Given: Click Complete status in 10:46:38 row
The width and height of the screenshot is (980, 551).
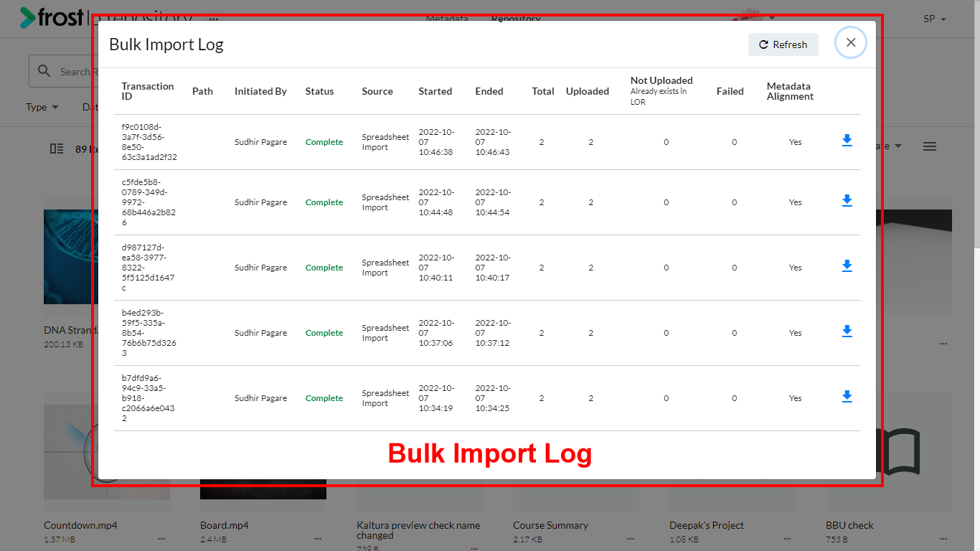Looking at the screenshot, I should click(324, 142).
